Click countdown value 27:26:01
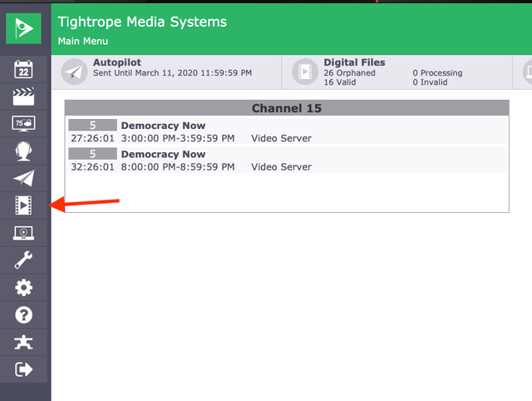Screen dimensions: 532x401 (x=92, y=139)
